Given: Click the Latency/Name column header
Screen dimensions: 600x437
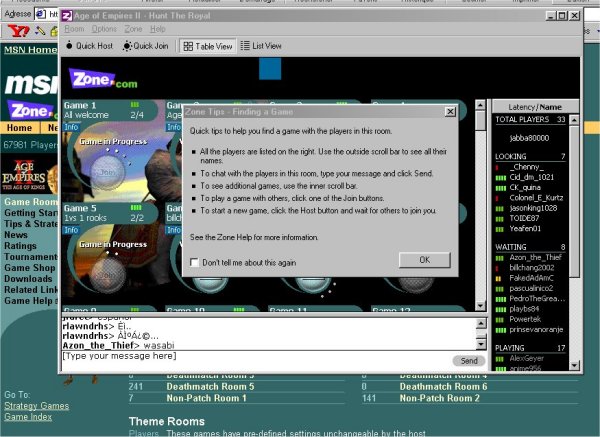Looking at the screenshot, I should pos(535,107).
